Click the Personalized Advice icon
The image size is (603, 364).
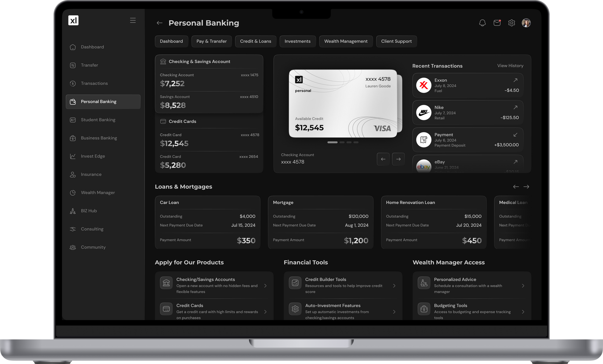pyautogui.click(x=424, y=283)
